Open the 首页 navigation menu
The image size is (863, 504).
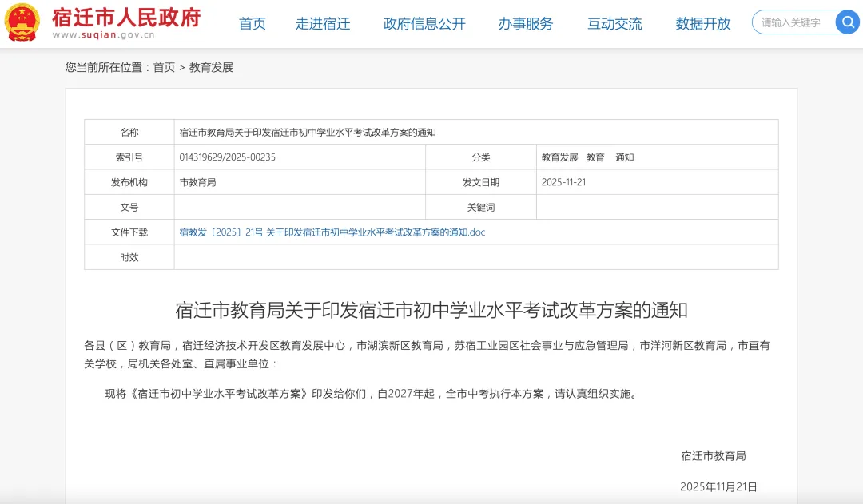[x=252, y=23]
